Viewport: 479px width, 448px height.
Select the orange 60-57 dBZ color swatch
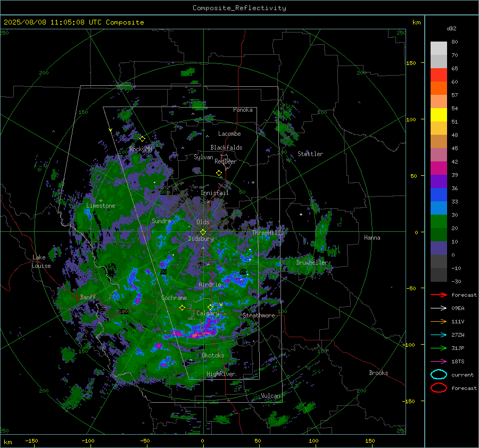(x=439, y=88)
